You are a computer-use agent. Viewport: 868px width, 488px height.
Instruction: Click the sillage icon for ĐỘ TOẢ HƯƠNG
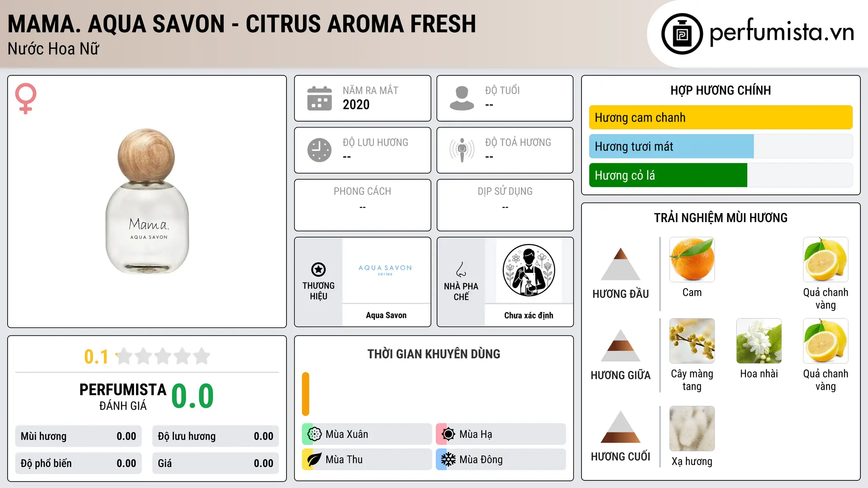462,150
